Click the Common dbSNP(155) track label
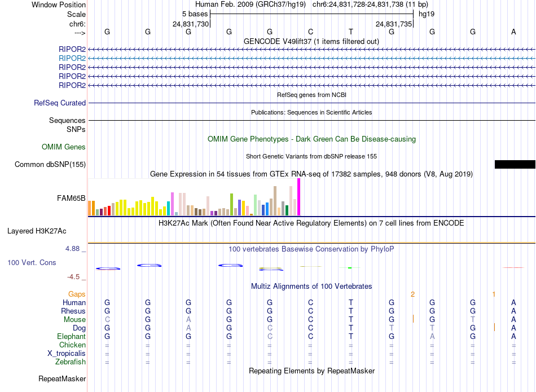The height and width of the screenshot is (392, 536). pyautogui.click(x=50, y=164)
